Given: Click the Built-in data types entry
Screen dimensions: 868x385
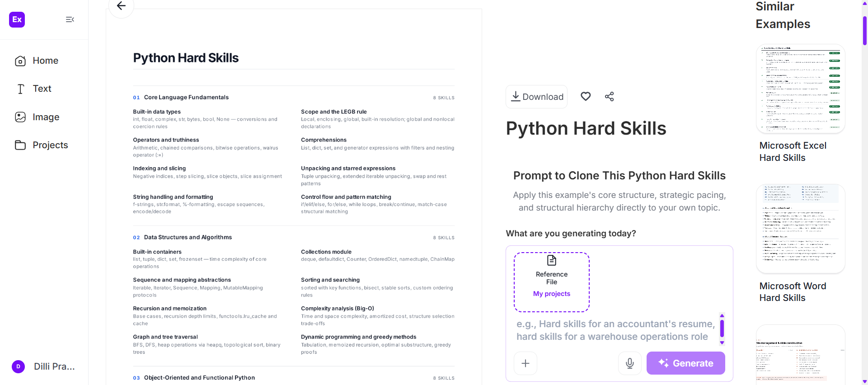Looking at the screenshot, I should click(157, 112).
